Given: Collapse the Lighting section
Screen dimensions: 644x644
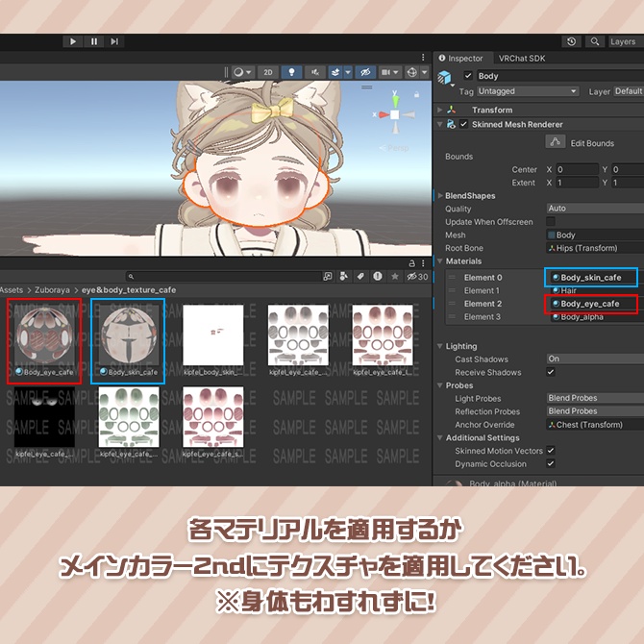Looking at the screenshot, I should [x=440, y=346].
